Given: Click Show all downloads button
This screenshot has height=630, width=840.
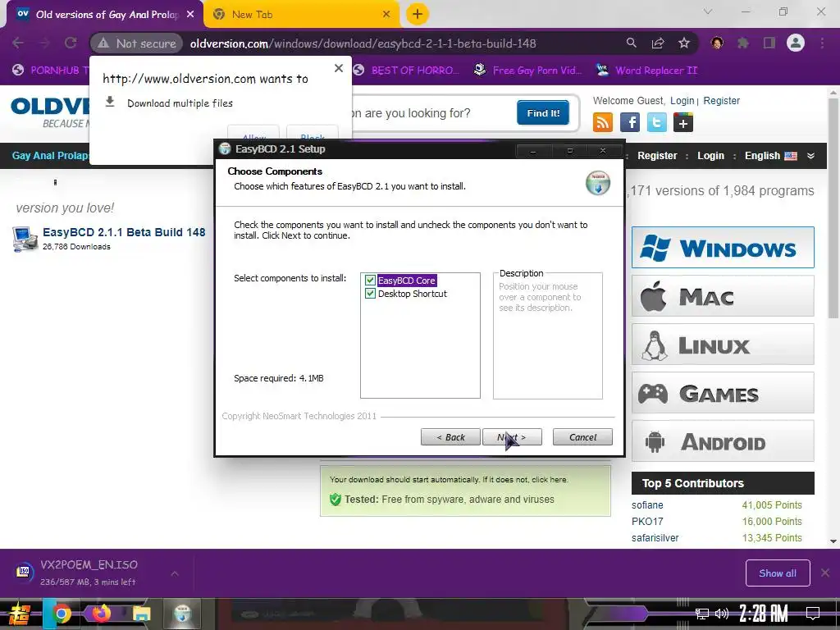Looking at the screenshot, I should coord(778,573).
